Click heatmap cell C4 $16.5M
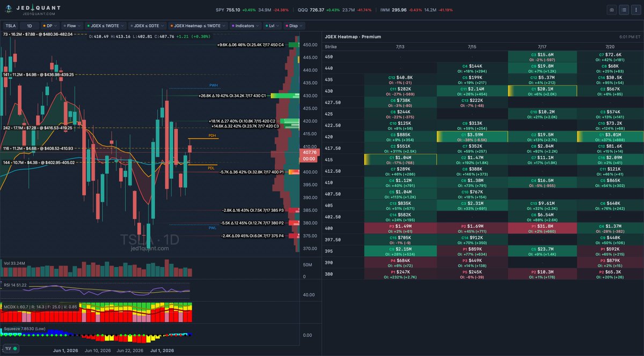 [542, 183]
